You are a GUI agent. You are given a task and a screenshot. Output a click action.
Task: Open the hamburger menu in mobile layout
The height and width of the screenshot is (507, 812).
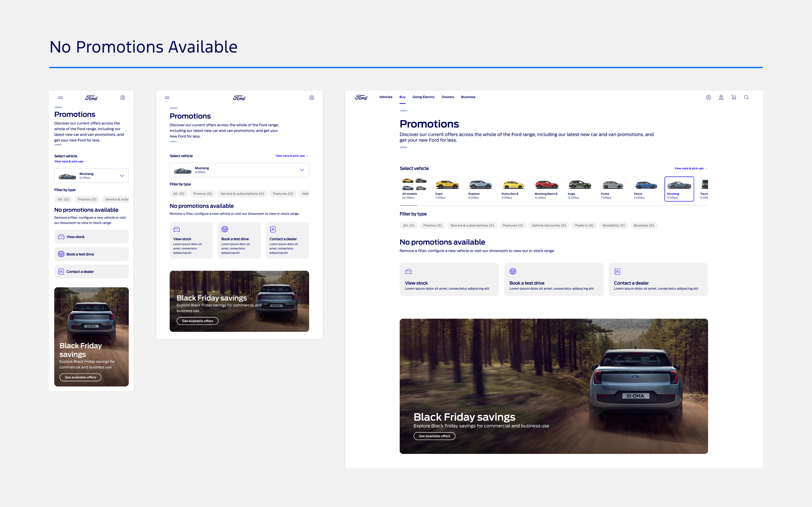click(60, 98)
